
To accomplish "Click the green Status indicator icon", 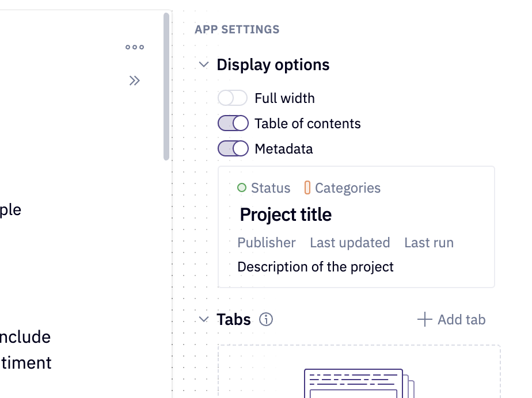I will [x=242, y=187].
